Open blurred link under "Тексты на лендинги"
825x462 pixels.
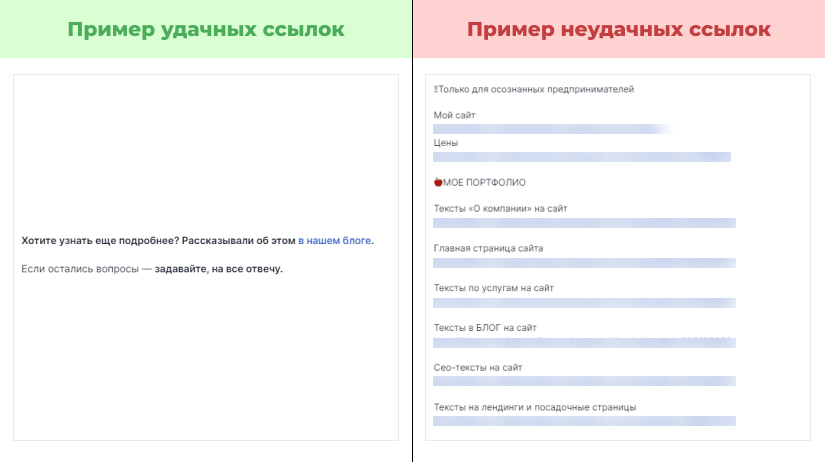[x=584, y=421]
